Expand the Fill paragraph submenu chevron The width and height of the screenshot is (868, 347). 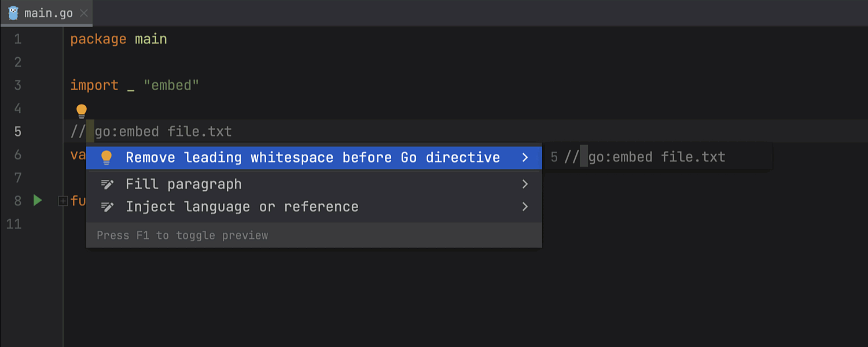pyautogui.click(x=525, y=184)
